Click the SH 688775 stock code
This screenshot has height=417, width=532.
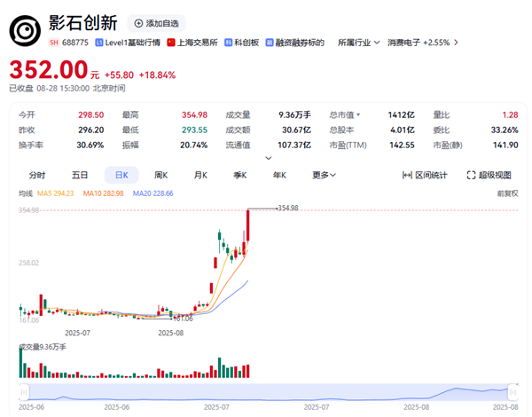point(68,43)
